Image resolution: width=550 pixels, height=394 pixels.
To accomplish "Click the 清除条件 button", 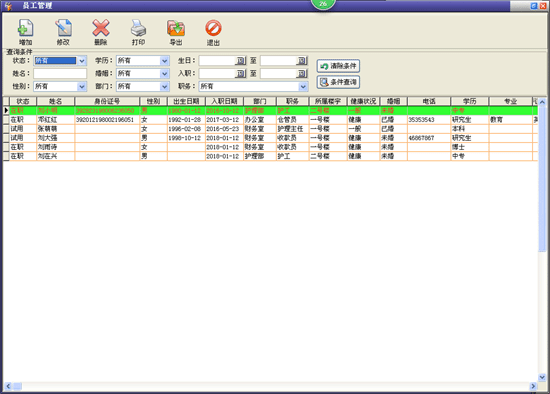I will 338,66.
